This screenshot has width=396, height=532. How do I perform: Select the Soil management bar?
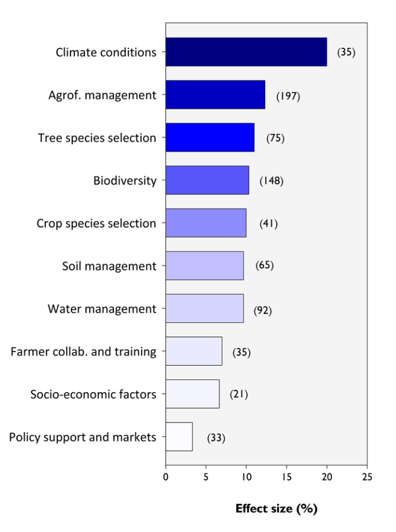(x=205, y=265)
